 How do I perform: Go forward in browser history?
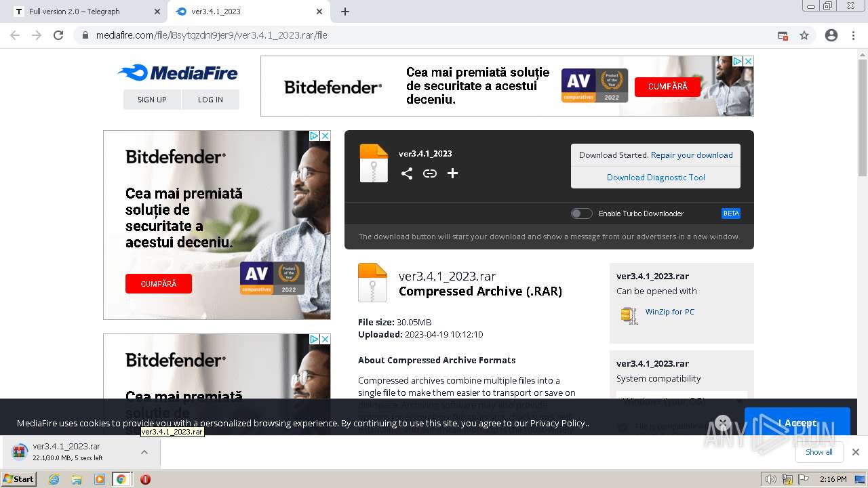(37, 35)
